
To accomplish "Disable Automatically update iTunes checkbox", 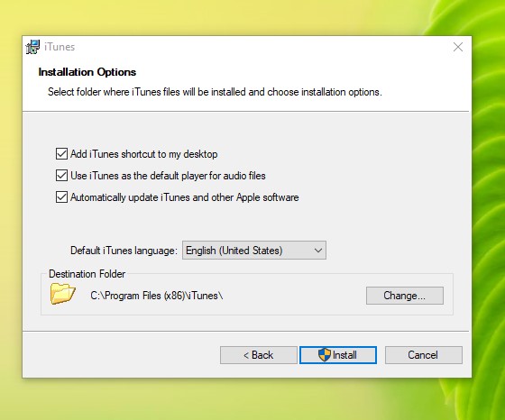I will click(61, 197).
